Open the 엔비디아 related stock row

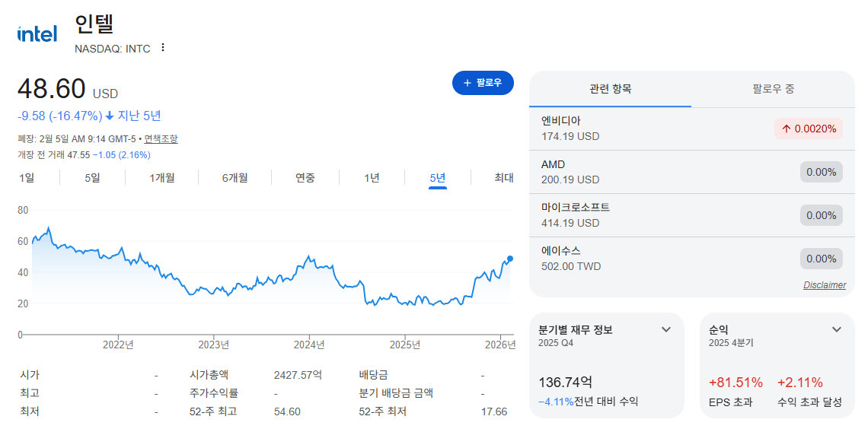(x=692, y=129)
